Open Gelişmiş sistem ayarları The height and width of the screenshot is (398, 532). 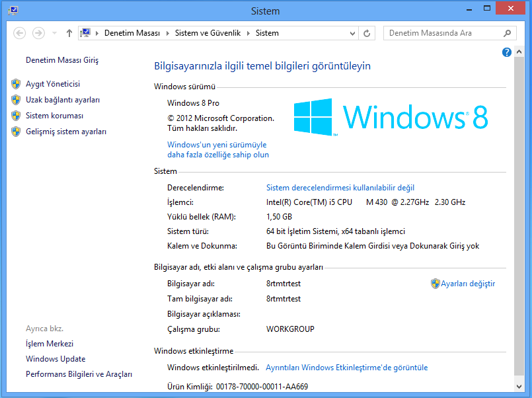pos(66,132)
